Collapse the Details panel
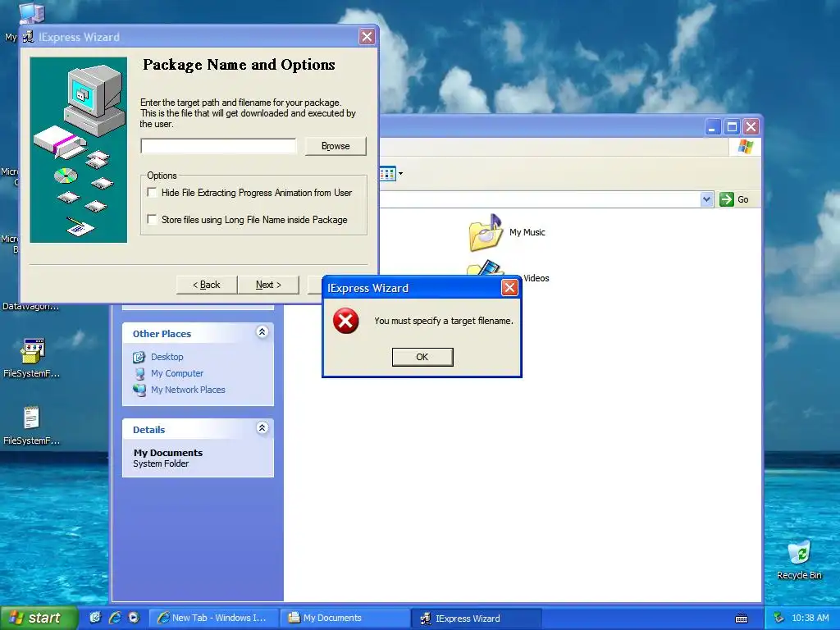The width and height of the screenshot is (840, 630). (x=262, y=428)
